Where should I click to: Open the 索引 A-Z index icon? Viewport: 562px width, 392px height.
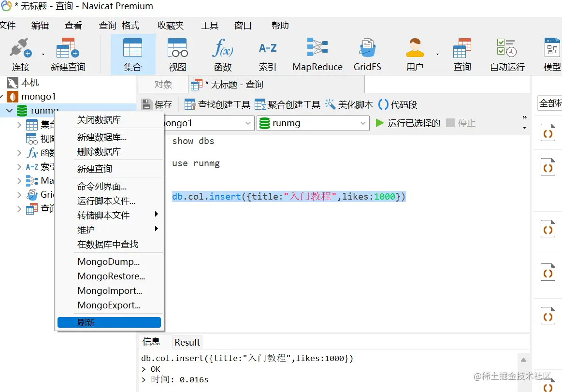(268, 54)
